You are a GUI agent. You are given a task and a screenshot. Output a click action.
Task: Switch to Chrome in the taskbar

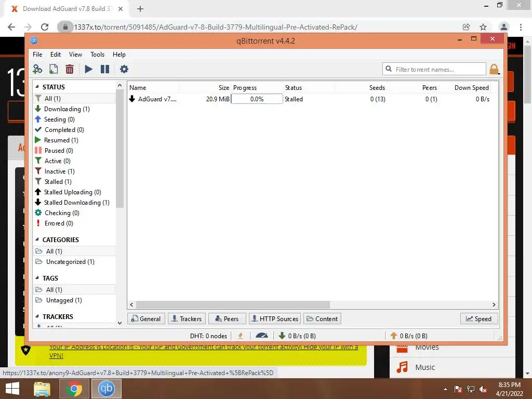74,389
